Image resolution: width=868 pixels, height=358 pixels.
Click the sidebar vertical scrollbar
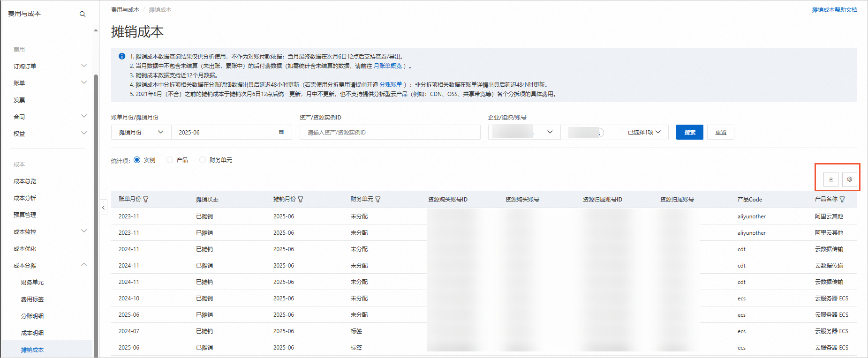(x=96, y=216)
